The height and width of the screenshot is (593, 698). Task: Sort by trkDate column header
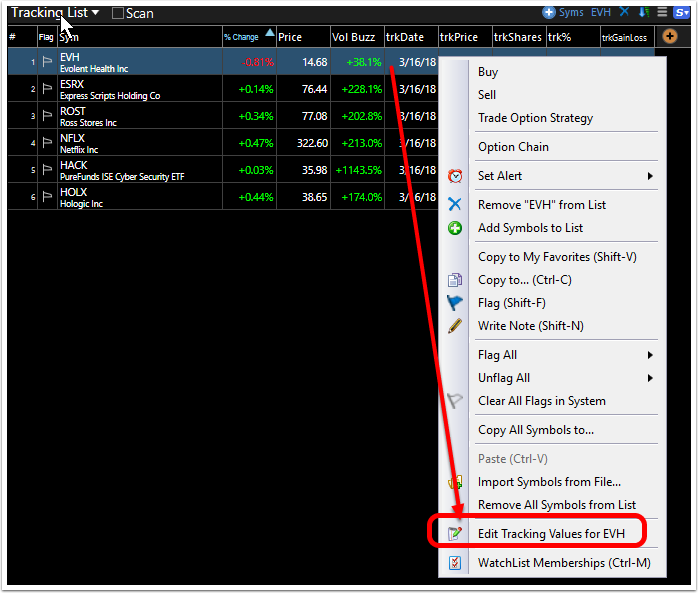[x=411, y=37]
